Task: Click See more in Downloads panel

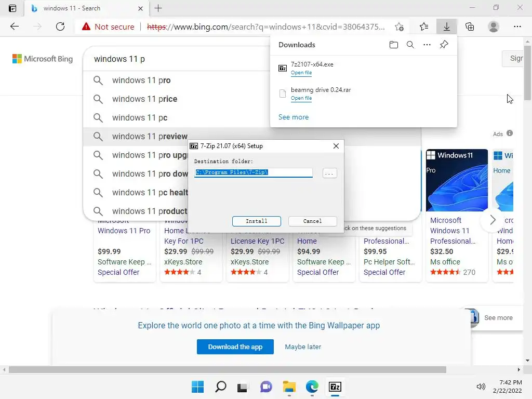Action: pyautogui.click(x=294, y=117)
